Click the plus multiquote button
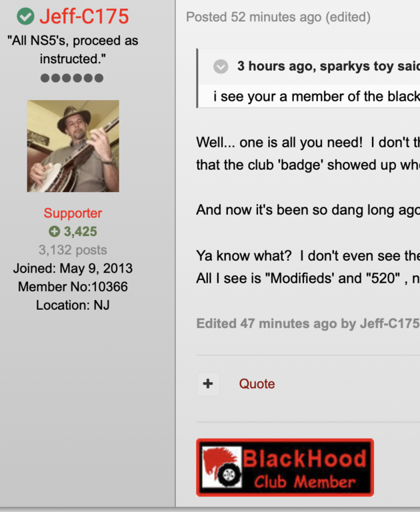420x512 pixels. click(x=208, y=384)
